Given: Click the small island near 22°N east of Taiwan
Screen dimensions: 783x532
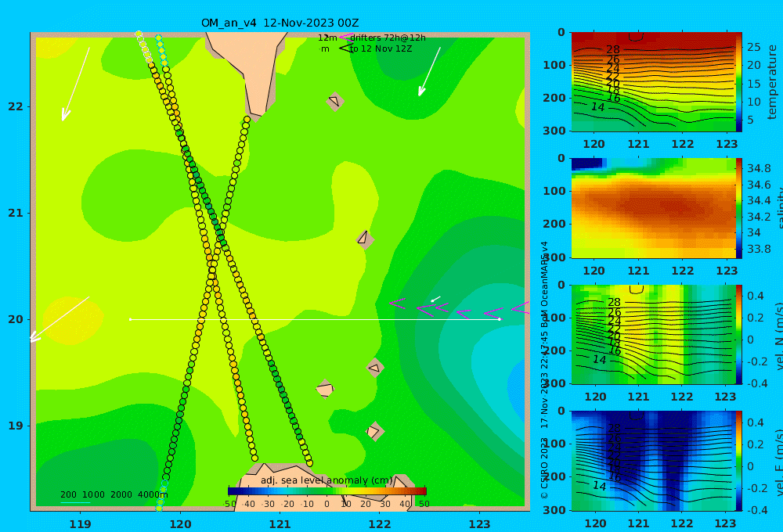Looking at the screenshot, I should click(335, 101).
